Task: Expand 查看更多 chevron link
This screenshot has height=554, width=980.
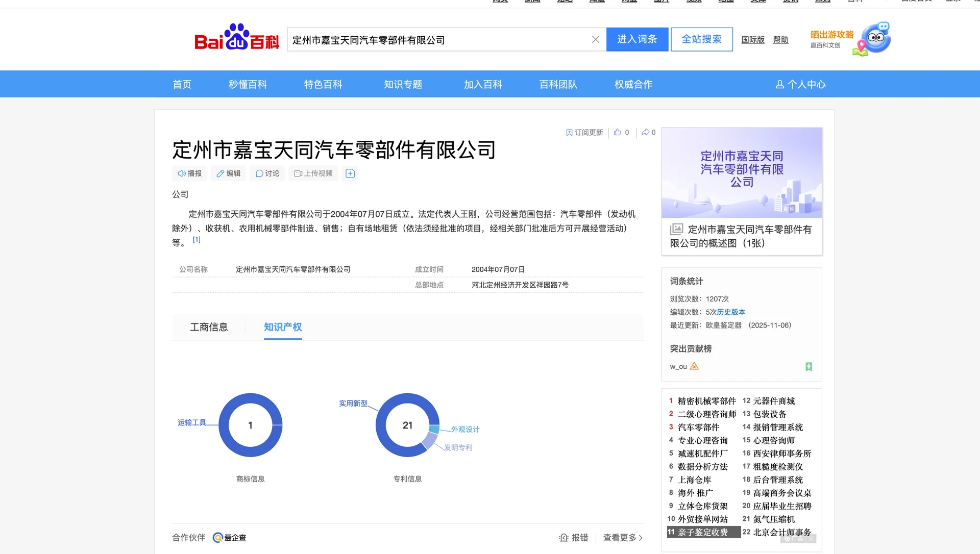Action: click(623, 538)
